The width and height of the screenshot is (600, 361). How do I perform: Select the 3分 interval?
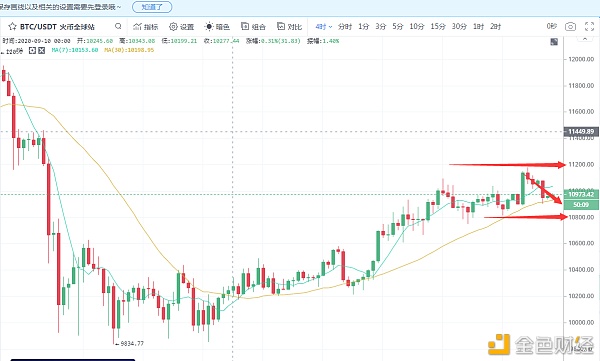click(380, 26)
